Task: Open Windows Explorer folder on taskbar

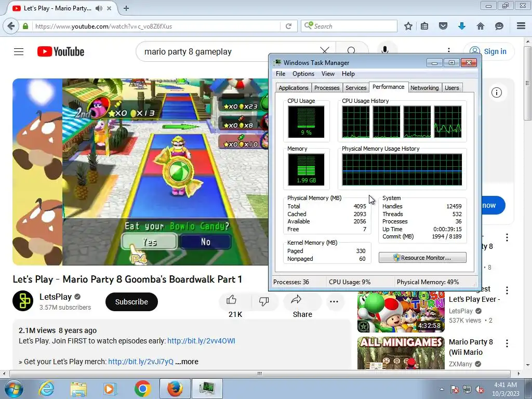Action: pyautogui.click(x=78, y=389)
